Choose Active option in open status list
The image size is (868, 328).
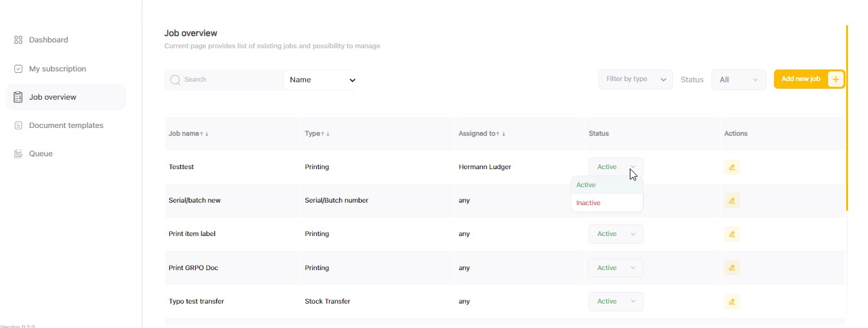pos(586,185)
